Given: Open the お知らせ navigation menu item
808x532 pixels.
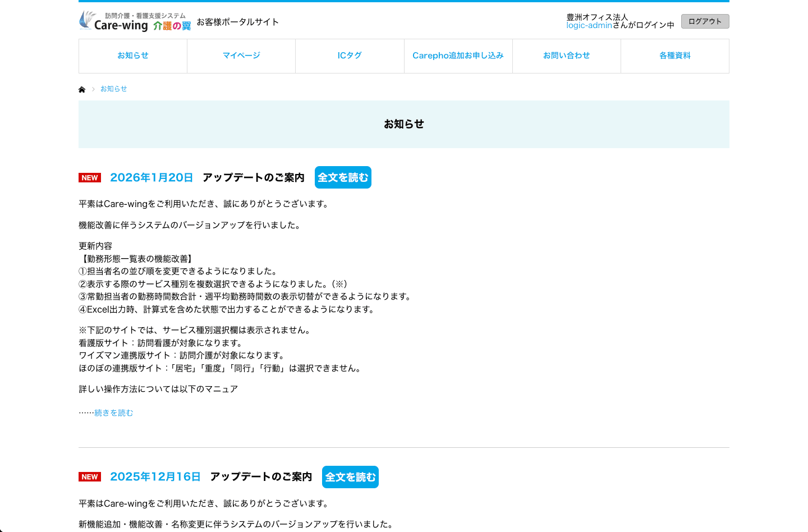Looking at the screenshot, I should [132, 56].
